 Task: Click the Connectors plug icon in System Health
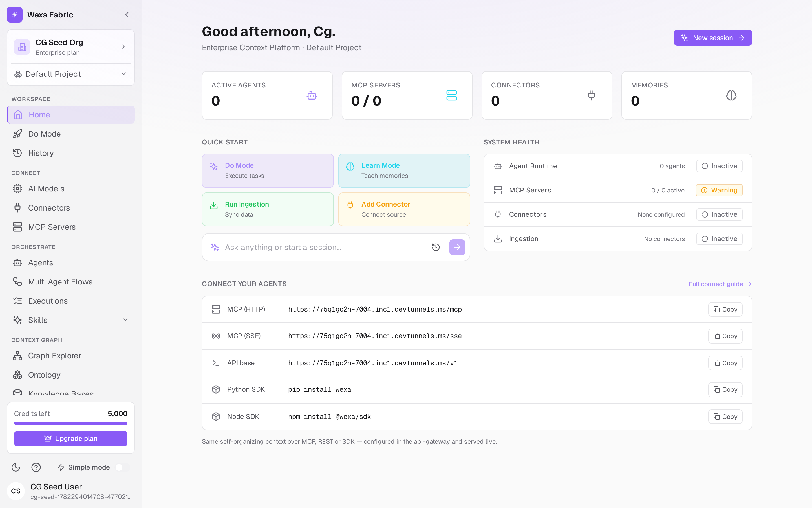(498, 214)
